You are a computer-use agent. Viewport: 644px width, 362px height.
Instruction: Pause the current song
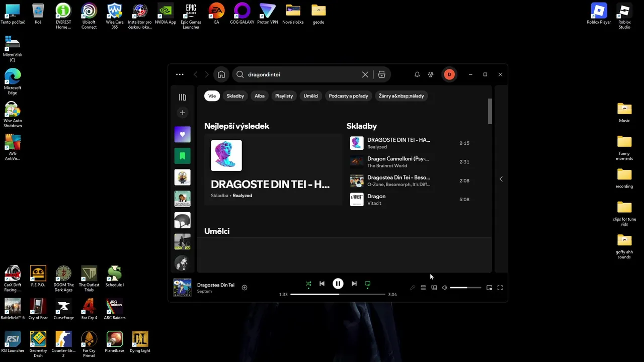point(338,284)
